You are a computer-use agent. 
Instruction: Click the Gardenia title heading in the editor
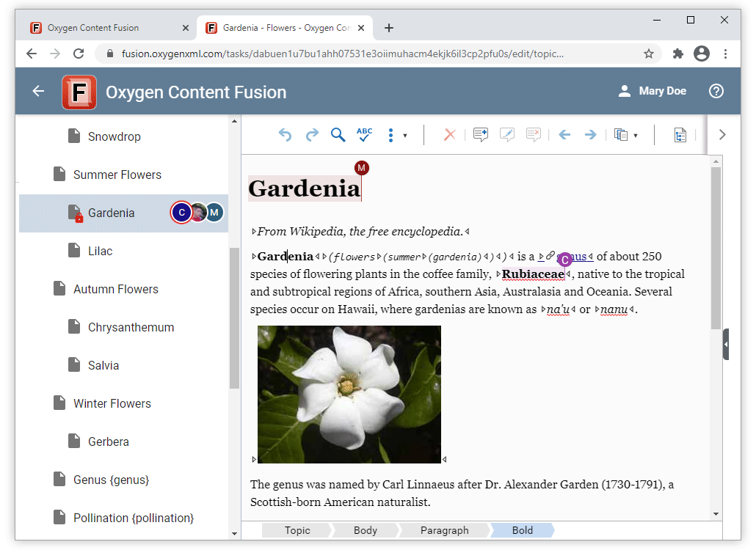pos(304,188)
